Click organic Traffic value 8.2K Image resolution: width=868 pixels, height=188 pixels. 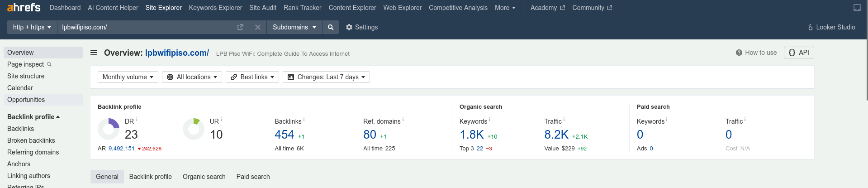(x=556, y=135)
